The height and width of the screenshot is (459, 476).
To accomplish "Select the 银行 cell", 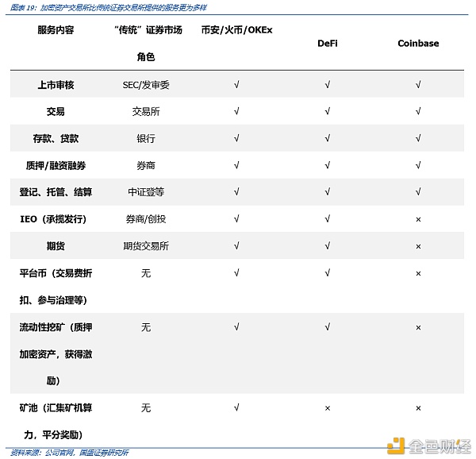I will 146,138.
